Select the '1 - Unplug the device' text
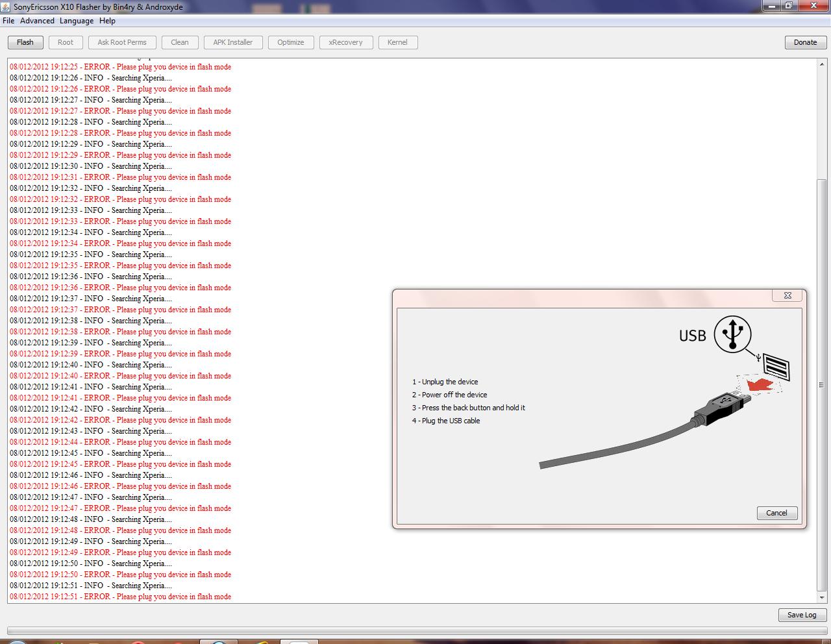This screenshot has height=644, width=831. click(x=445, y=382)
